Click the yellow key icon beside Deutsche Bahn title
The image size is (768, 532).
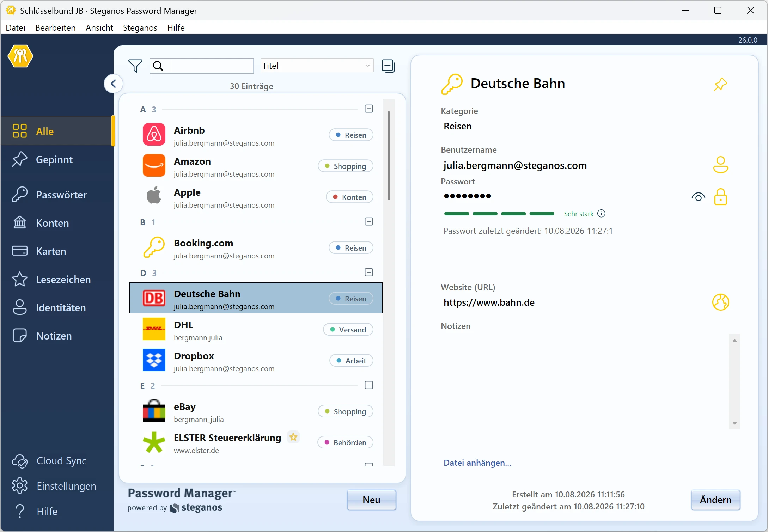point(452,84)
